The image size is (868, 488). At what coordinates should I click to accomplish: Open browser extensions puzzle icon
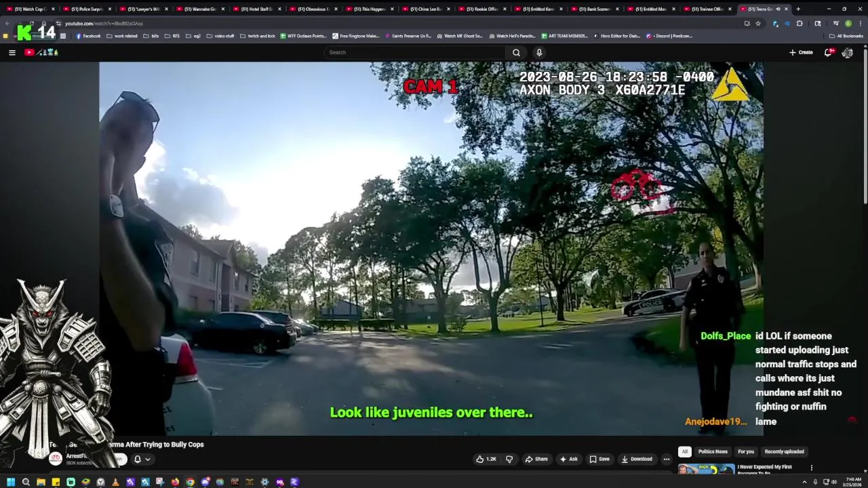(x=800, y=23)
